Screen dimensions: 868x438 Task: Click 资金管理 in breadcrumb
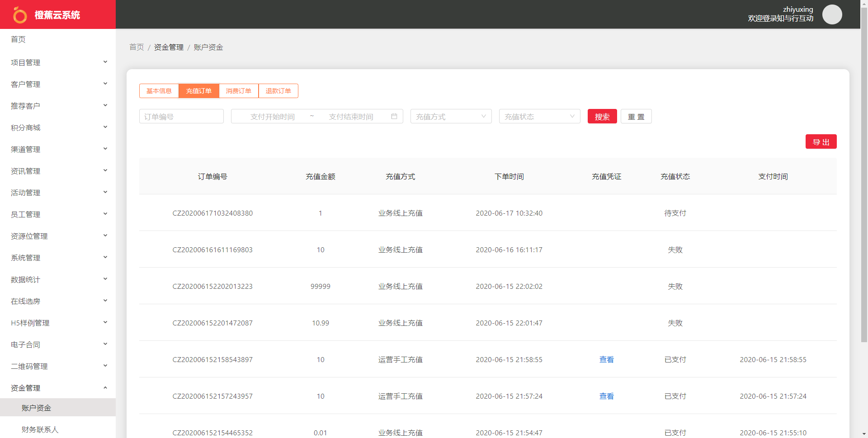[x=169, y=47]
